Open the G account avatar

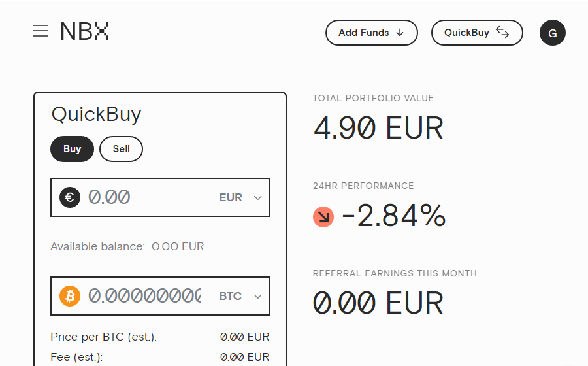coord(552,33)
